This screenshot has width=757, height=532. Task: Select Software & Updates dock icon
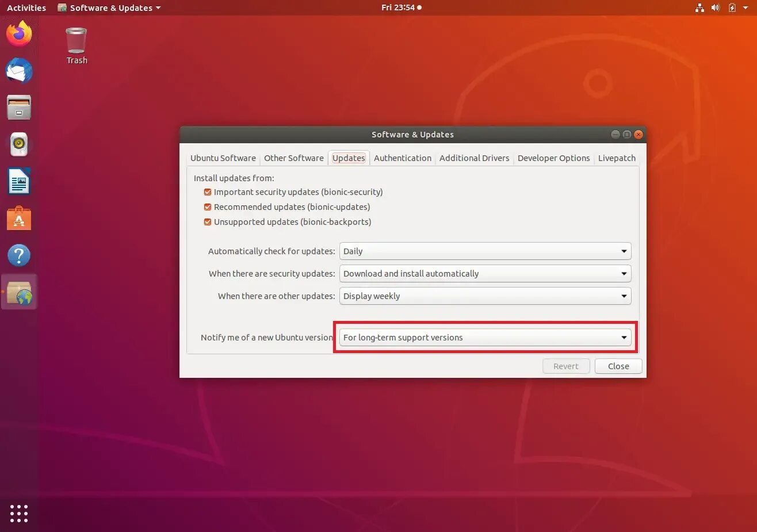click(x=19, y=292)
